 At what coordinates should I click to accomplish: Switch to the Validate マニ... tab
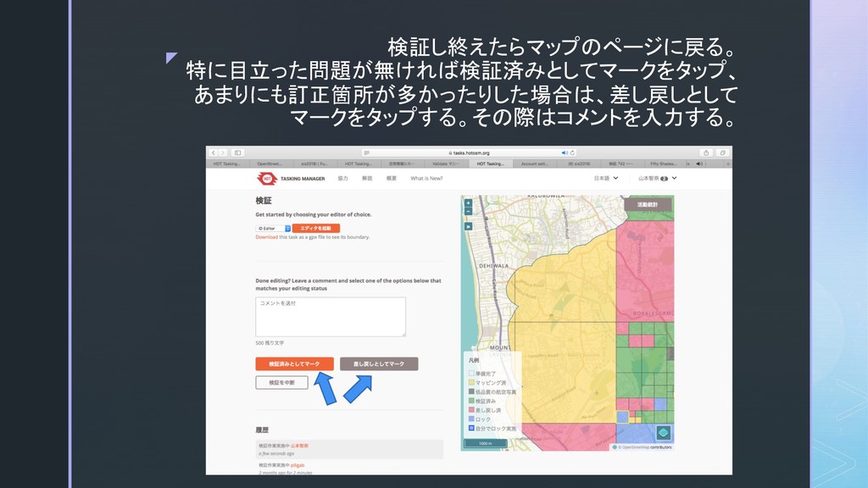[446, 164]
